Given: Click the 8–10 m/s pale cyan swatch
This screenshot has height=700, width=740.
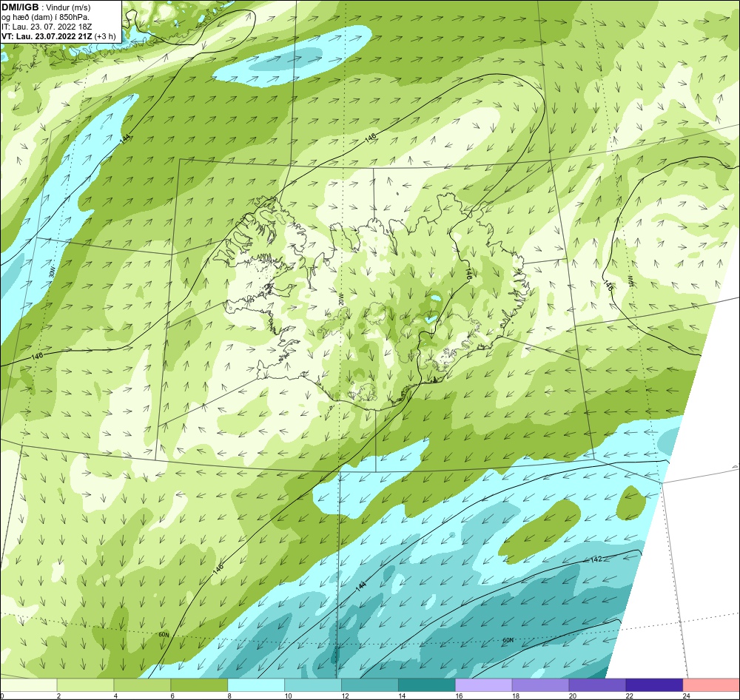Looking at the screenshot, I should pos(256,685).
